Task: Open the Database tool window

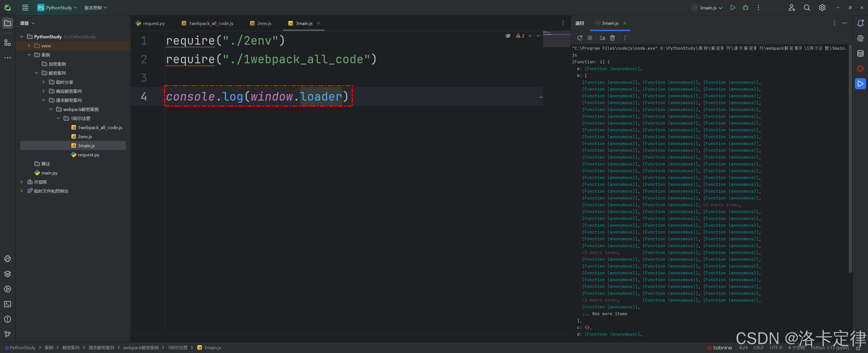Action: (x=860, y=53)
